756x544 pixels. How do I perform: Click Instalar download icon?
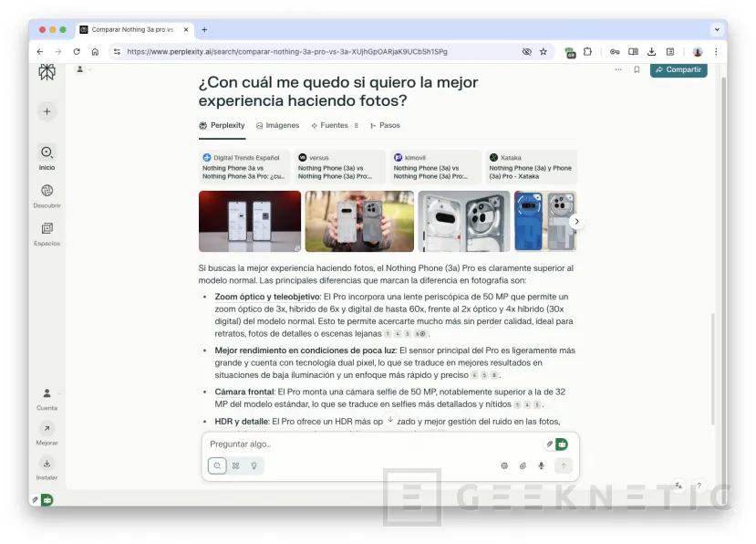pos(47,464)
